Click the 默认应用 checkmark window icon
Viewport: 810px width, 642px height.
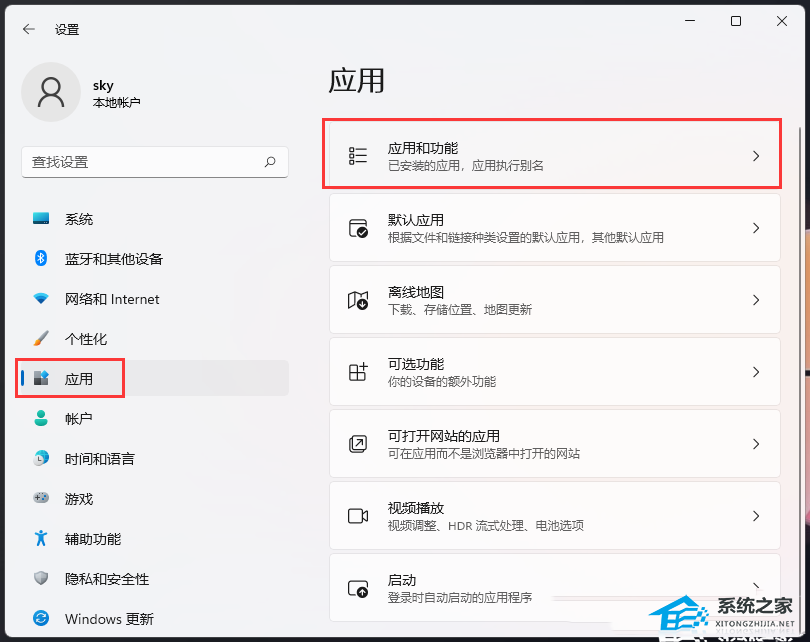(357, 228)
